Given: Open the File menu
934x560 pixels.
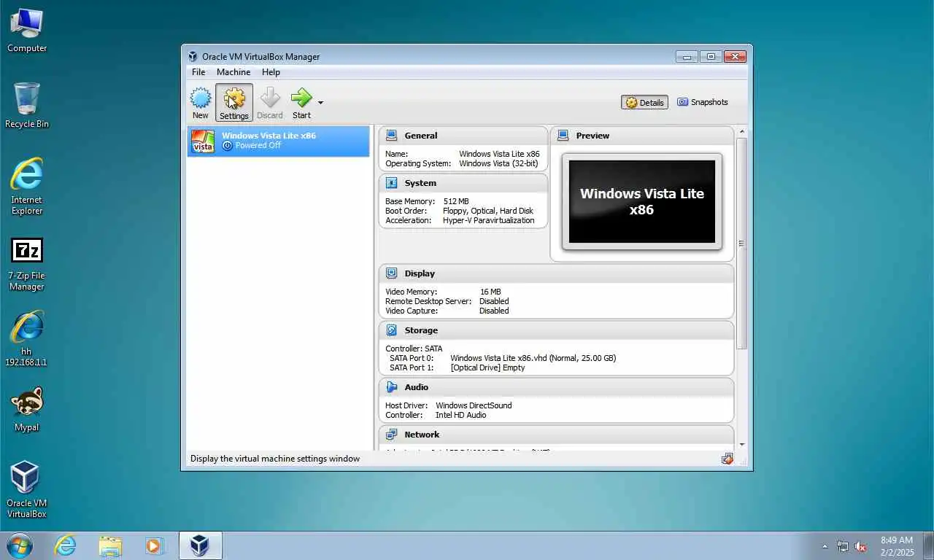Looking at the screenshot, I should [x=198, y=72].
